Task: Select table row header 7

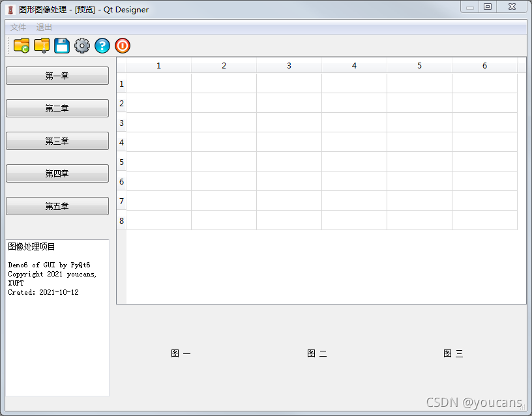Action: coord(121,201)
